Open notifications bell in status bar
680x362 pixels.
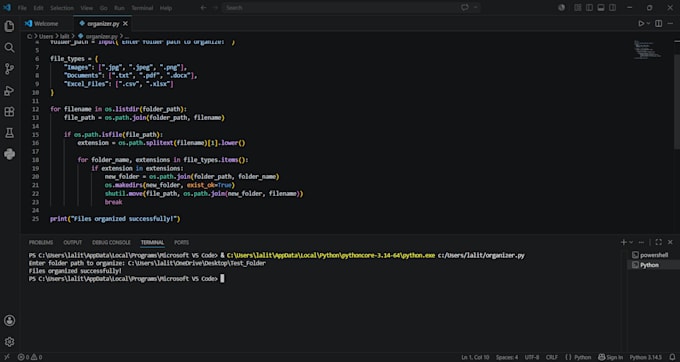coord(673,357)
